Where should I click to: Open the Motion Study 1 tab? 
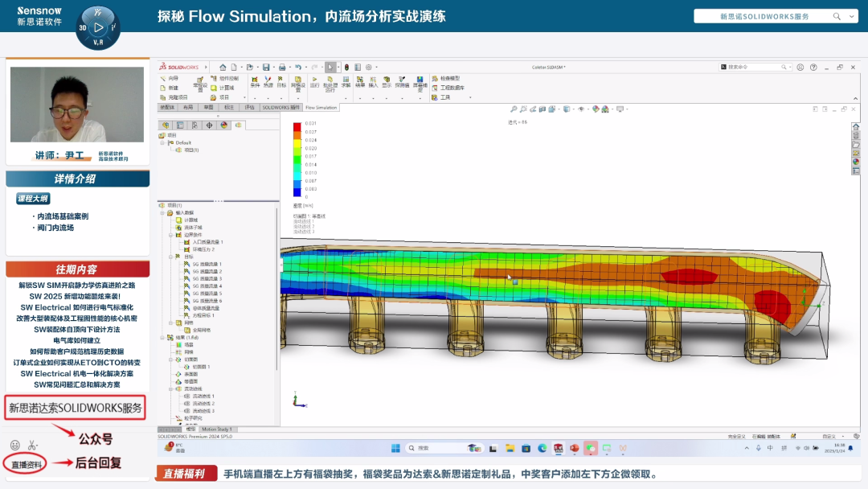pyautogui.click(x=215, y=429)
